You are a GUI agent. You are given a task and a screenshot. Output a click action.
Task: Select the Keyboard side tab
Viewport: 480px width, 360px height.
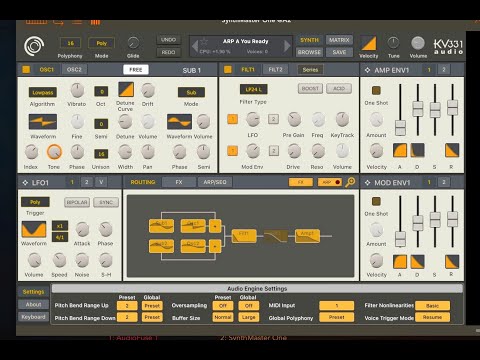33,317
